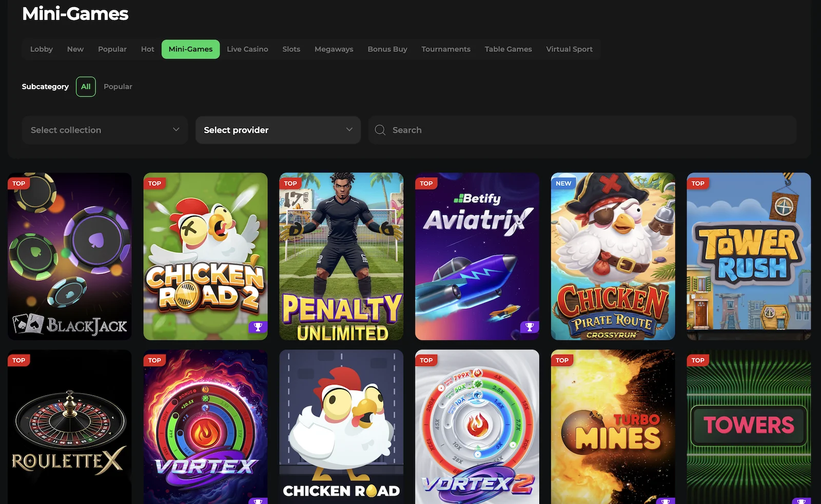821x504 pixels.
Task: Select the Hot tab
Action: coord(148,49)
